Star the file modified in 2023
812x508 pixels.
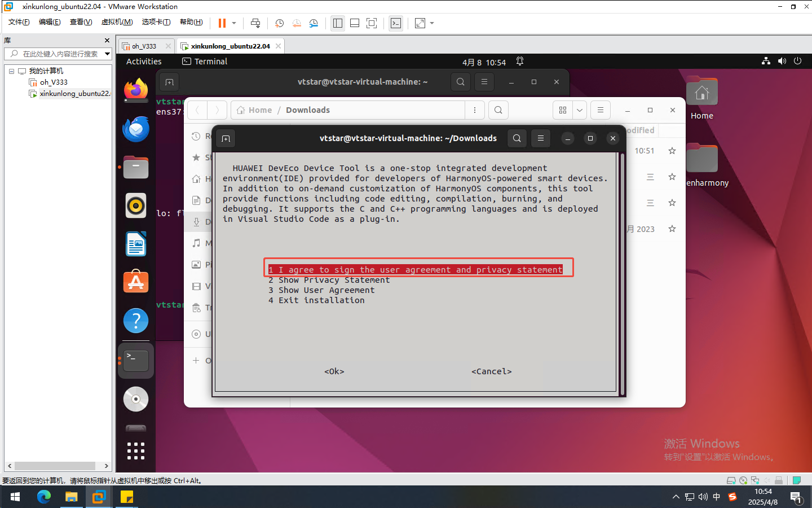click(x=672, y=229)
